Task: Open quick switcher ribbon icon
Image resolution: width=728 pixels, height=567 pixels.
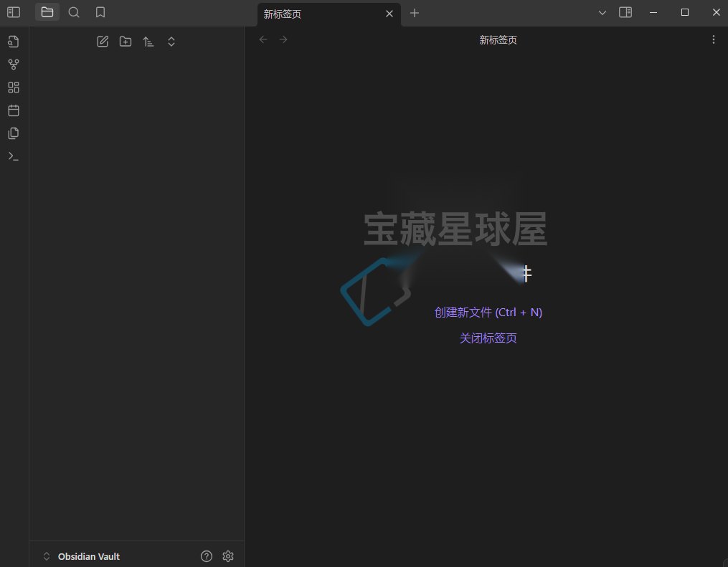Action: (x=14, y=42)
